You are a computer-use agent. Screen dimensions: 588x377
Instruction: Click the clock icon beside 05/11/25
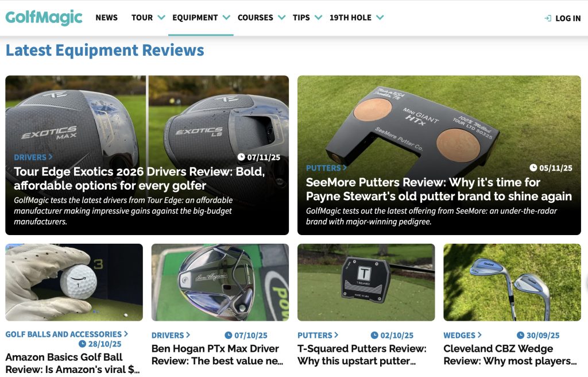(533, 168)
